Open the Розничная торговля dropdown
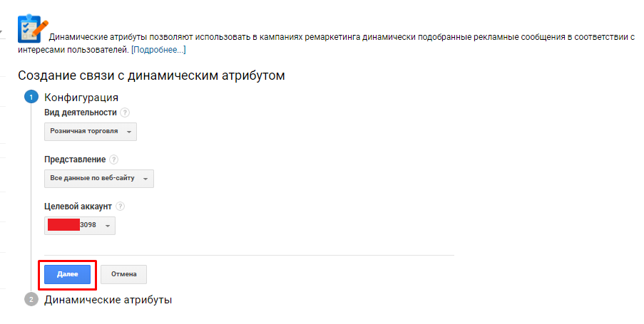 [91, 132]
